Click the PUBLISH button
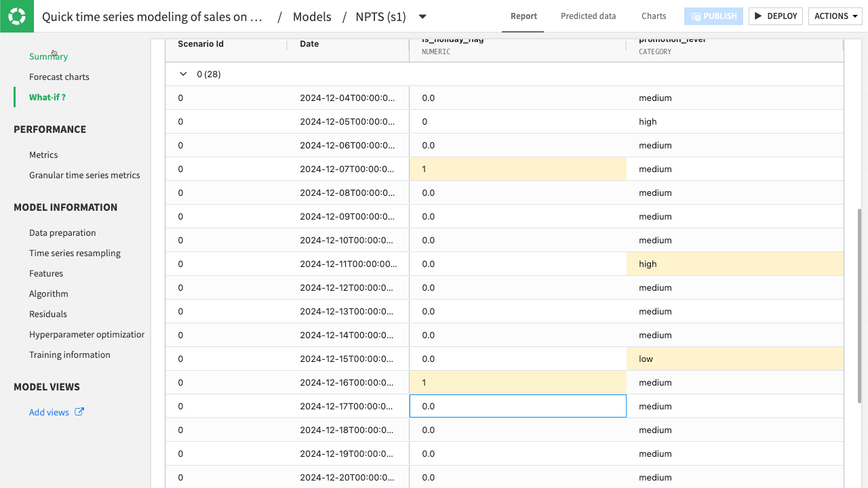868x488 pixels. click(713, 16)
